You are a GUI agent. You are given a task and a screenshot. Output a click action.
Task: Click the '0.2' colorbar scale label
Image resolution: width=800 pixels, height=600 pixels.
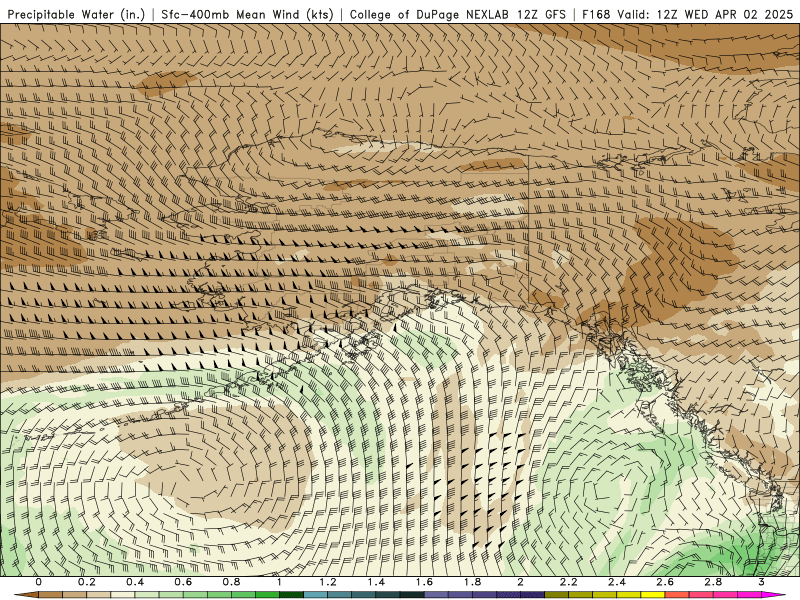tap(87, 582)
